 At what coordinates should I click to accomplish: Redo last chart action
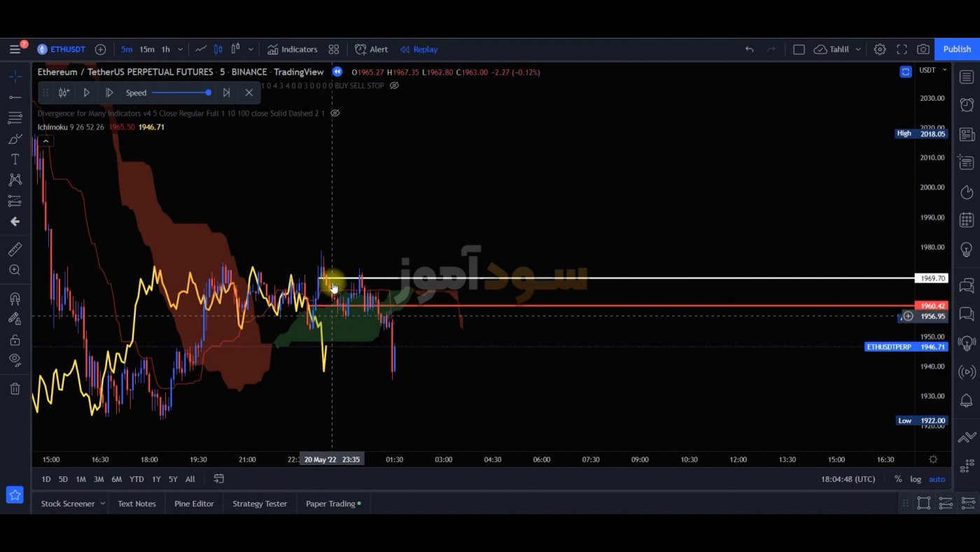(771, 49)
